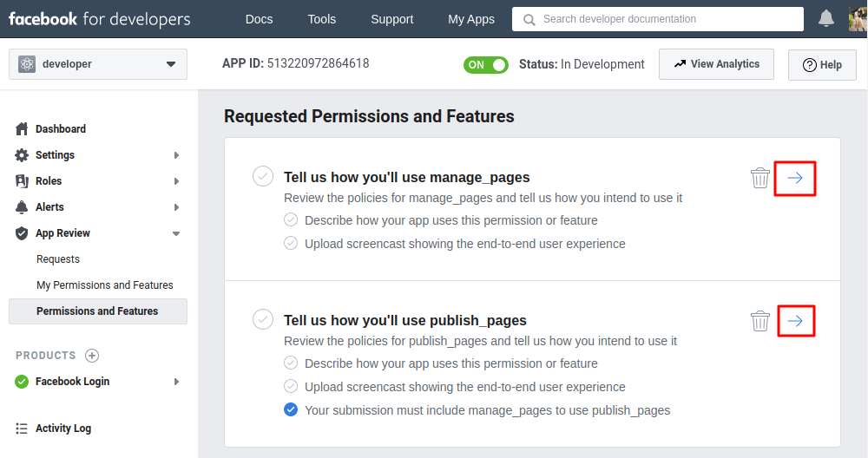The height and width of the screenshot is (458, 868).
Task: Click the Activity Log list icon
Action: [x=22, y=429]
